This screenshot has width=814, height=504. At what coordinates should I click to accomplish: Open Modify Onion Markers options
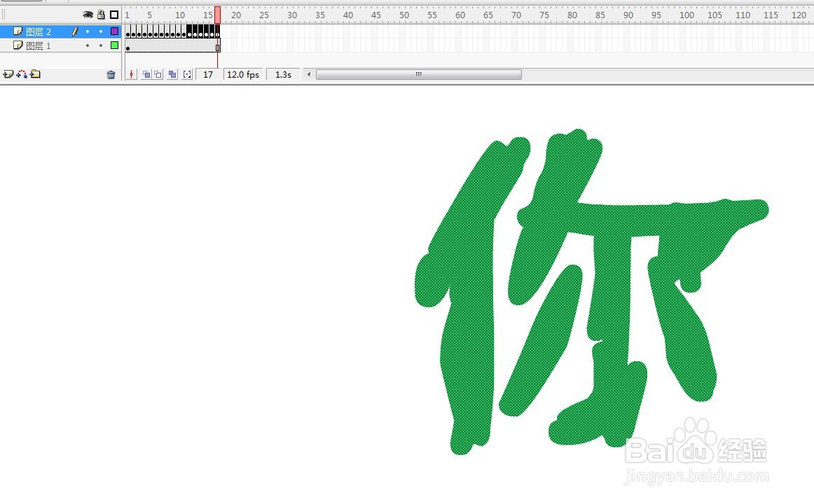pyautogui.click(x=186, y=74)
